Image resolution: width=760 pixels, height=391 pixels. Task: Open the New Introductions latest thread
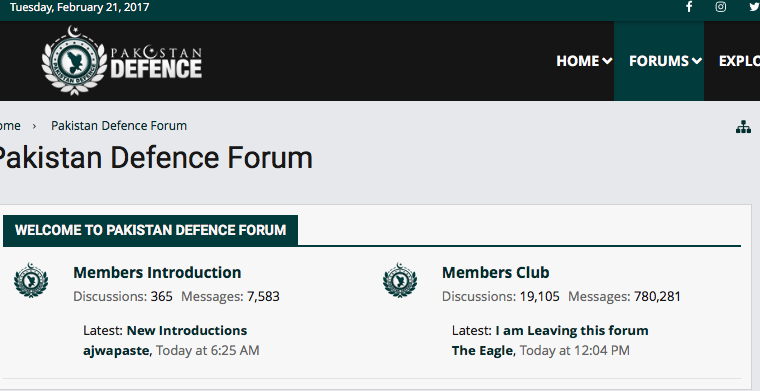coord(187,330)
